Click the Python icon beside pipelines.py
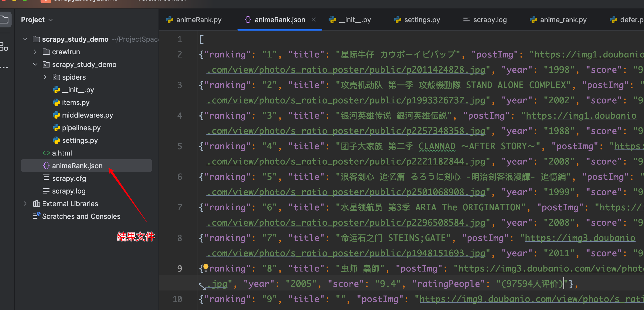 [x=56, y=128]
